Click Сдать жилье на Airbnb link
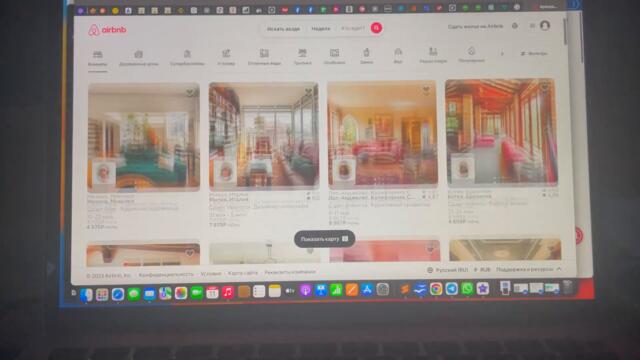 click(x=475, y=27)
